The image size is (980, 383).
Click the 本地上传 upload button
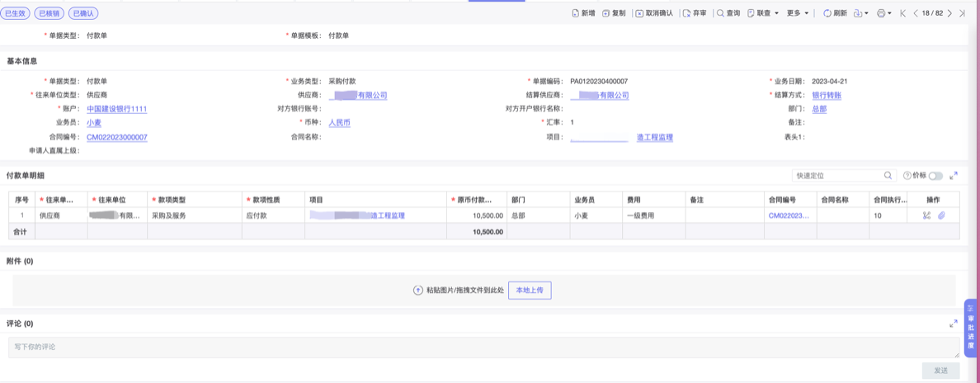530,291
